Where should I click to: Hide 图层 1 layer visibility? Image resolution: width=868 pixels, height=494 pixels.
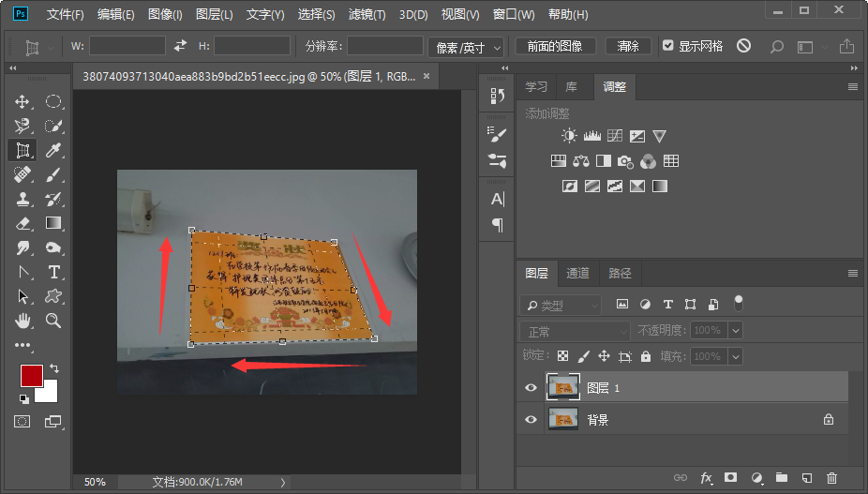[531, 387]
